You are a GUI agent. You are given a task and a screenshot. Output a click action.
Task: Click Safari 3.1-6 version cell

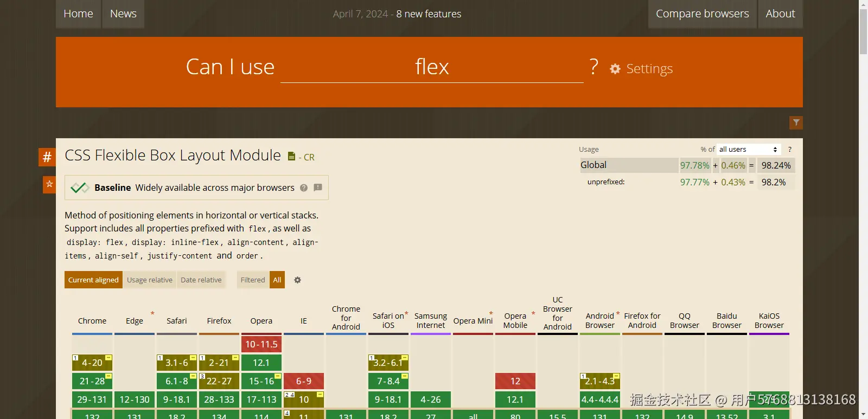click(177, 363)
